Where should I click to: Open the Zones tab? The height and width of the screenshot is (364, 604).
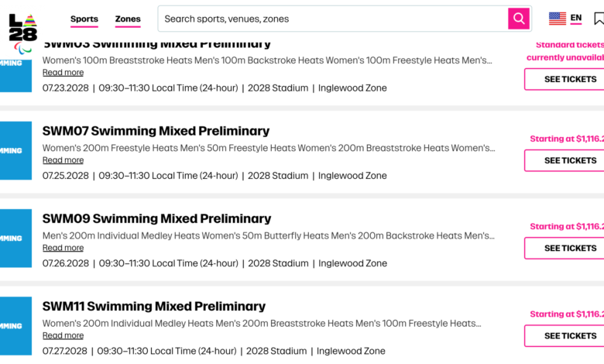(x=128, y=19)
